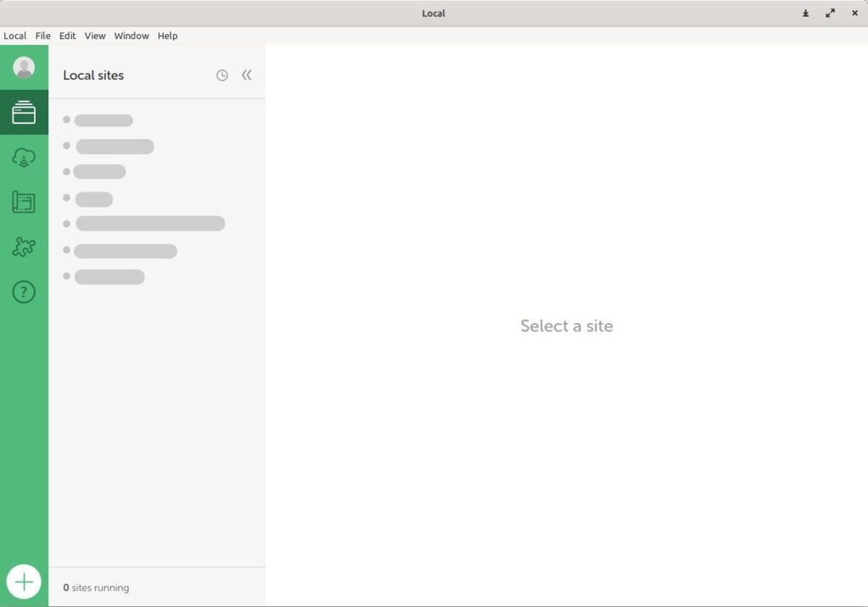Click the window maximize arrows button
Image resolution: width=868 pixels, height=607 pixels.
(x=830, y=13)
